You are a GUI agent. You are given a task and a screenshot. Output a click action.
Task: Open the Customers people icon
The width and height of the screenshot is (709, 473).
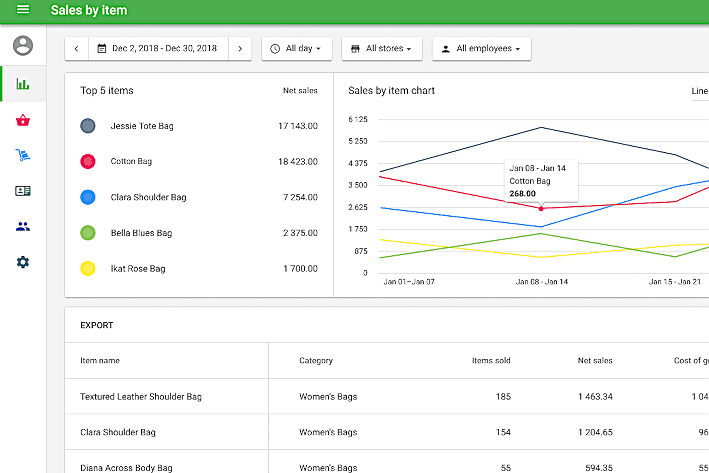click(x=23, y=226)
